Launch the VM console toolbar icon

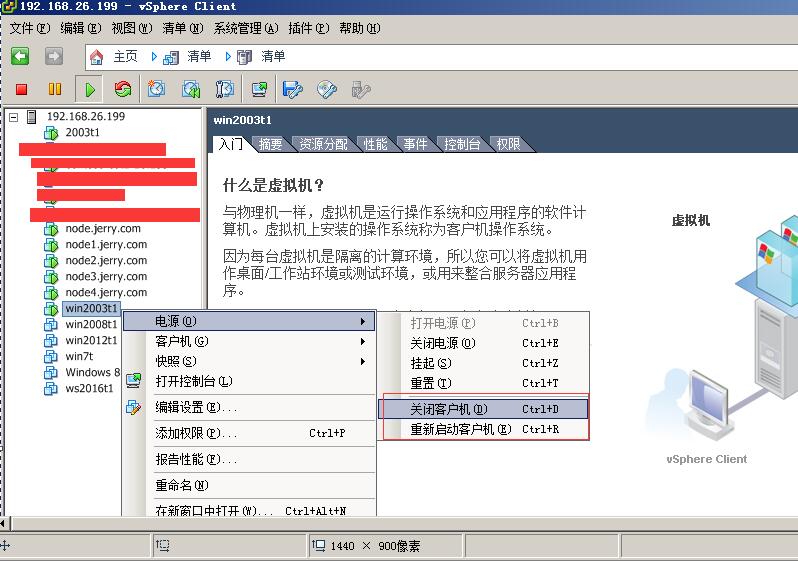[260, 90]
